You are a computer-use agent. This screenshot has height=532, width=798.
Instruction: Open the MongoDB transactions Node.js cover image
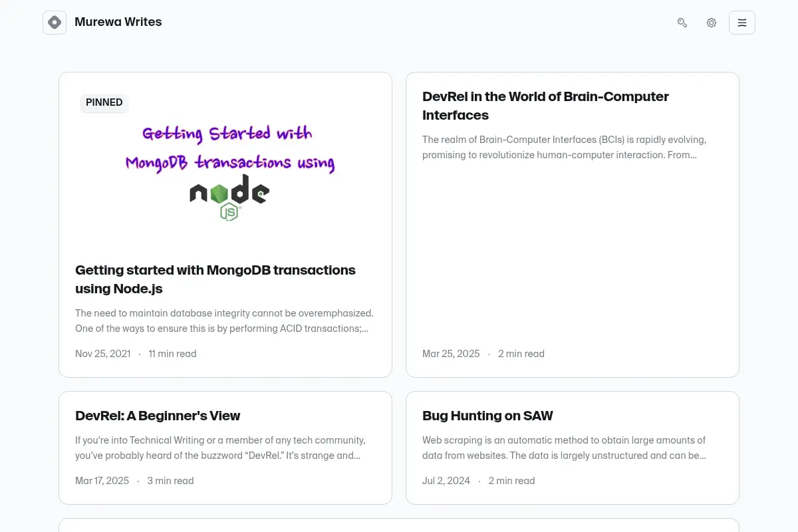coord(225,167)
